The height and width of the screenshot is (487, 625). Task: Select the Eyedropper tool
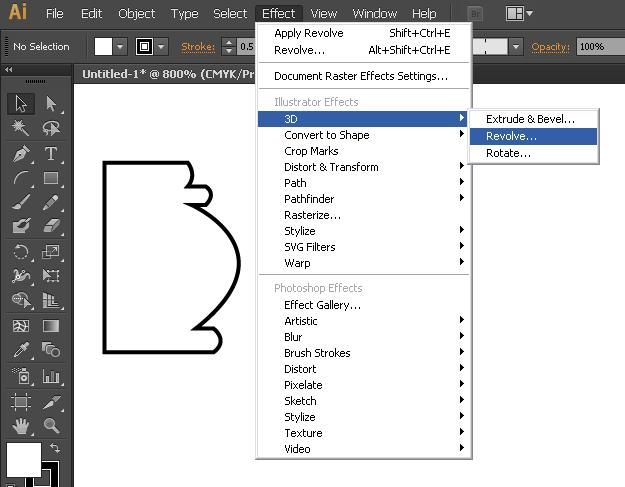pos(21,350)
